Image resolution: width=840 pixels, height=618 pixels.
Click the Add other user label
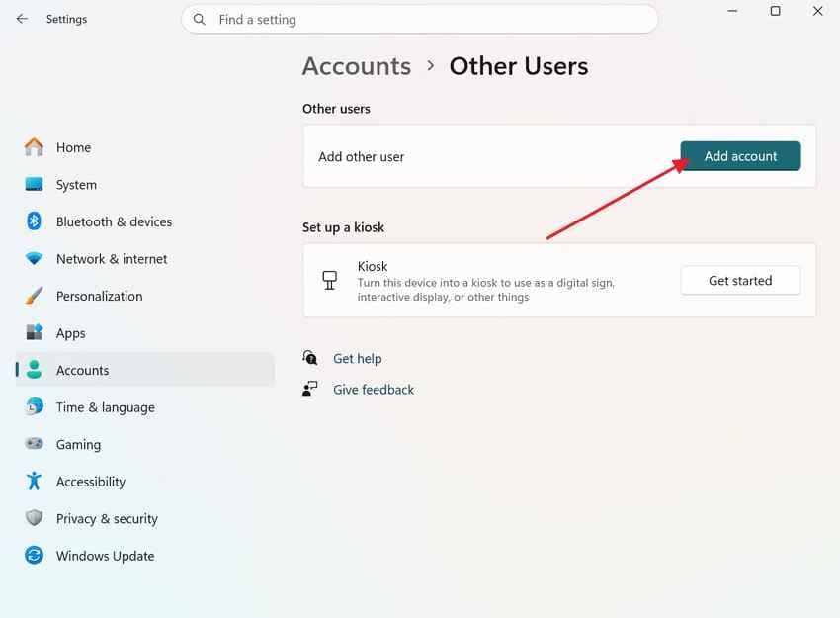[x=361, y=156]
